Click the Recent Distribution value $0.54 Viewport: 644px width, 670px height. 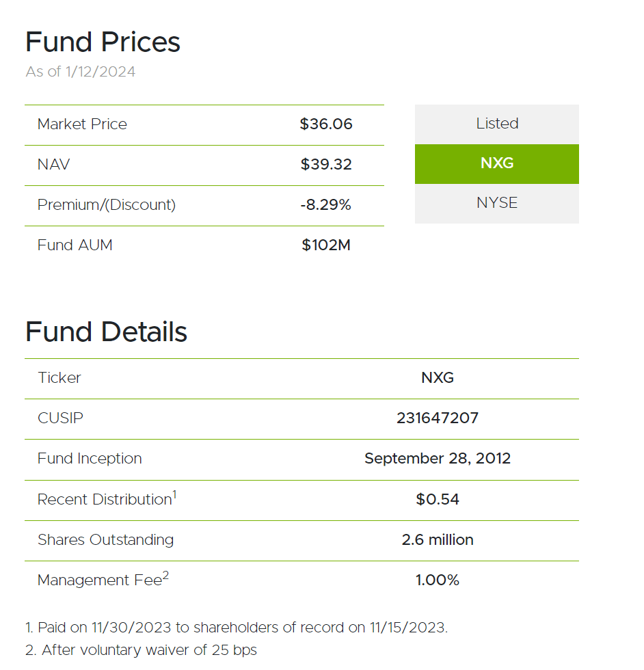tap(438, 499)
